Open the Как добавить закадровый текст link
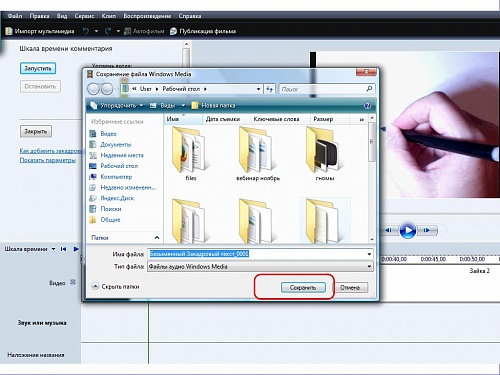This screenshot has height=375, width=500. click(x=50, y=151)
